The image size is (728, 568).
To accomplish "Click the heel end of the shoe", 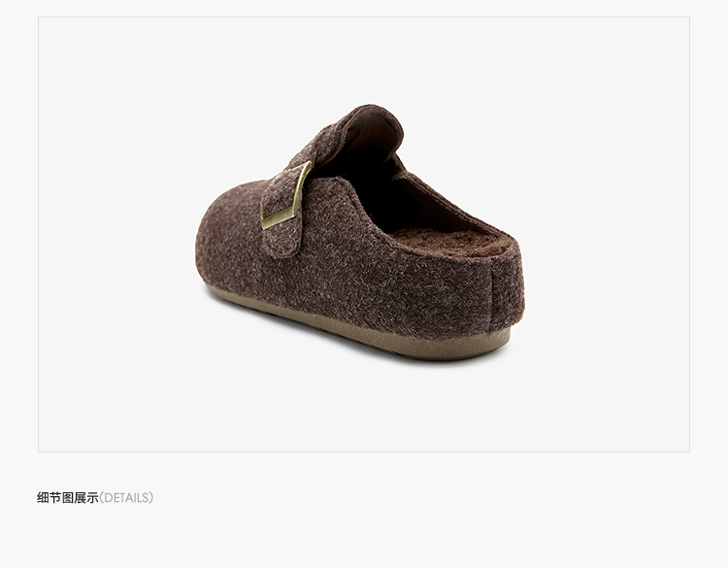I will 506,290.
